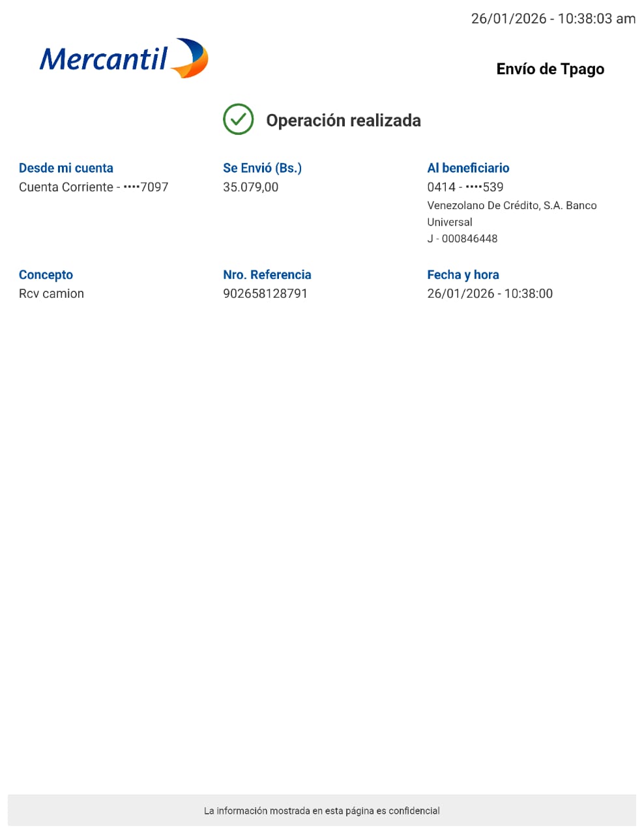This screenshot has height=834, width=644.
Task: Click the beneficiary phone number 0414
Action: point(465,187)
